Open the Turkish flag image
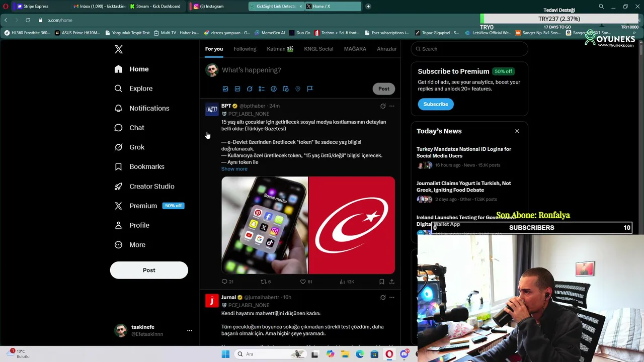The image size is (644, 362). tap(352, 225)
